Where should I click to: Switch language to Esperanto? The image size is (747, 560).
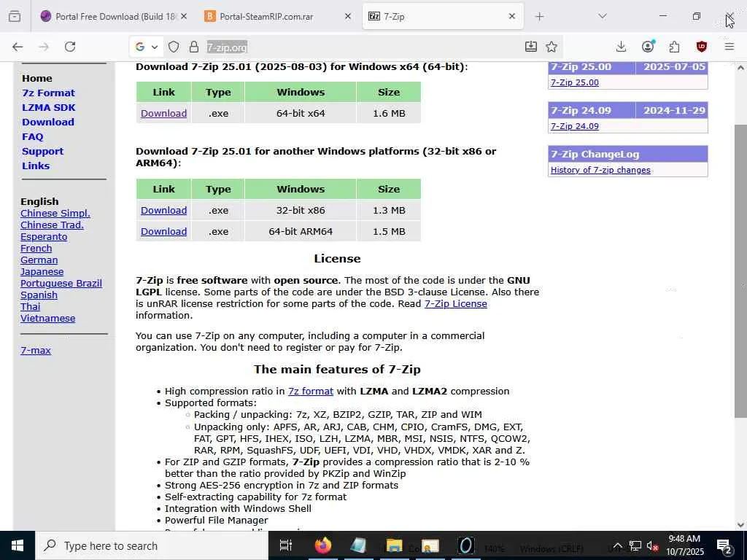(x=44, y=237)
